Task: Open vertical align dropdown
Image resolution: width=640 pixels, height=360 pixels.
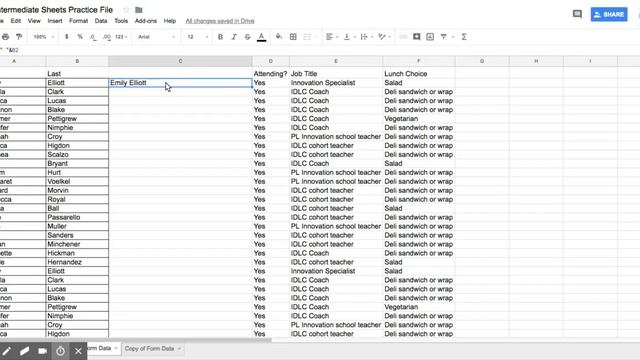Action: point(349,37)
